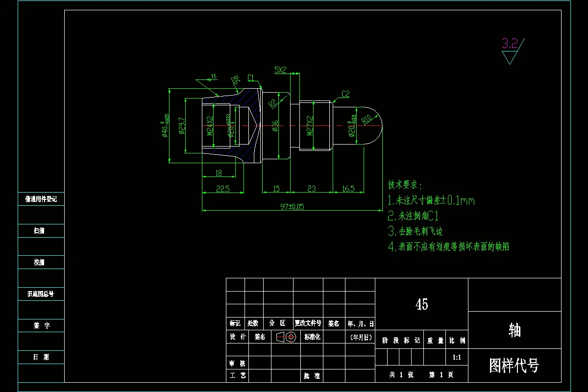
Task: Select the 共1张 sheet count text
Action: pyautogui.click(x=401, y=375)
